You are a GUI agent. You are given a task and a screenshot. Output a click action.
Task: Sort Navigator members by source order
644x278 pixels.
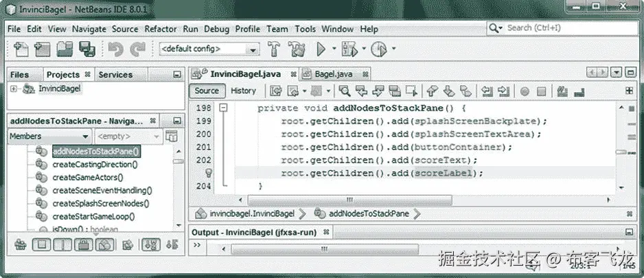tap(172, 245)
